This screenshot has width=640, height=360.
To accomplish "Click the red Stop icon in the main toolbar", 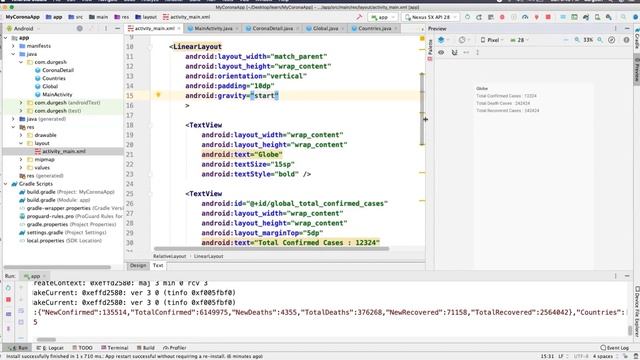I will [548, 17].
